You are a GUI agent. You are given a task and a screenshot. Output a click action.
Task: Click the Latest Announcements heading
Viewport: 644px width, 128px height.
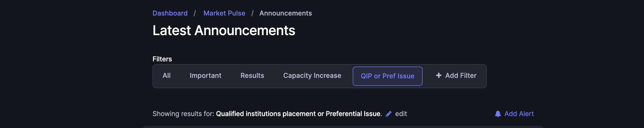tap(224, 31)
